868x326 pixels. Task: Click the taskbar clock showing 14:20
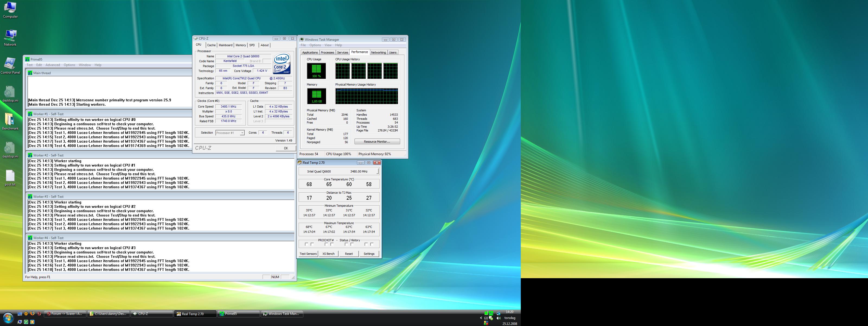(509, 312)
